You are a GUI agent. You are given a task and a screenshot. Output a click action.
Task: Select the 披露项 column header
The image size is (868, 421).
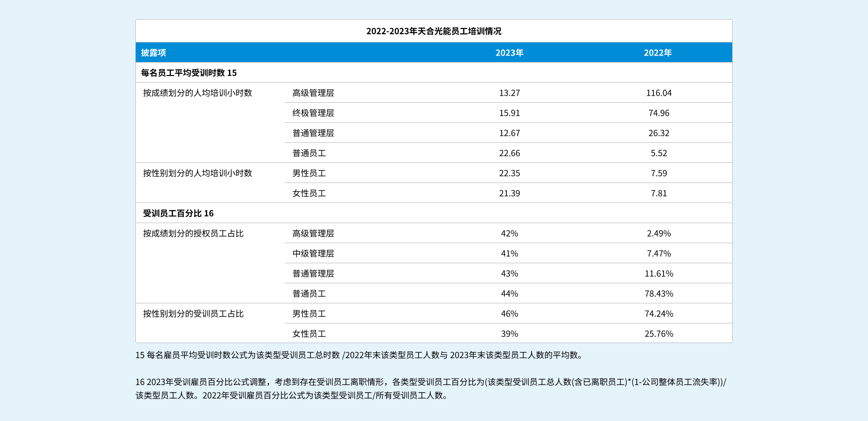(154, 53)
